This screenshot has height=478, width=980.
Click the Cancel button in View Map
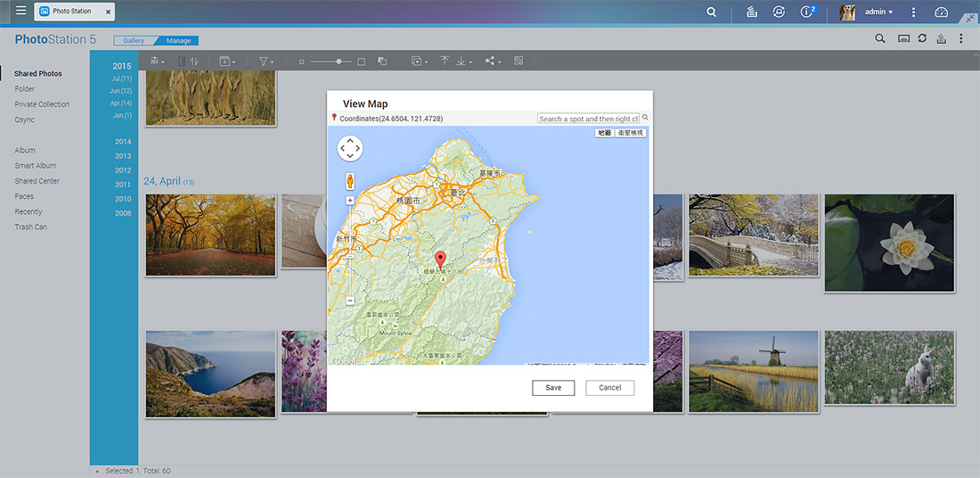pyautogui.click(x=610, y=388)
